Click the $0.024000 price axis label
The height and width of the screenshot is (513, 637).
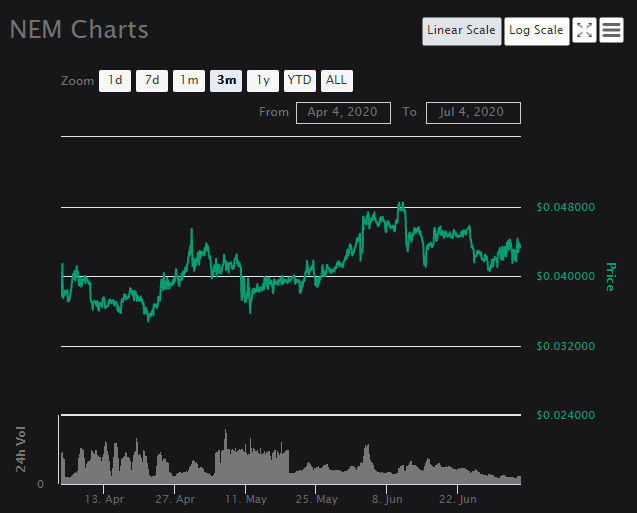tap(566, 415)
